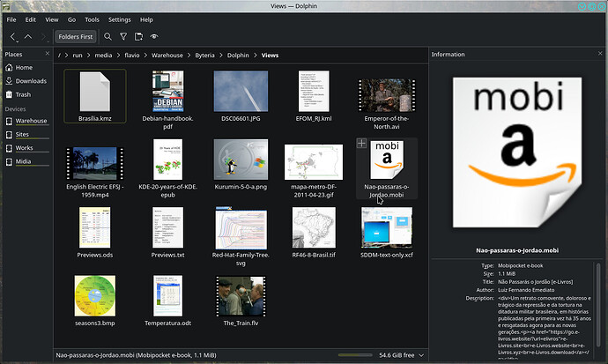Navigate to the Warehouse breadcrumb
Image resolution: width=608 pixels, height=364 pixels.
[x=167, y=56]
